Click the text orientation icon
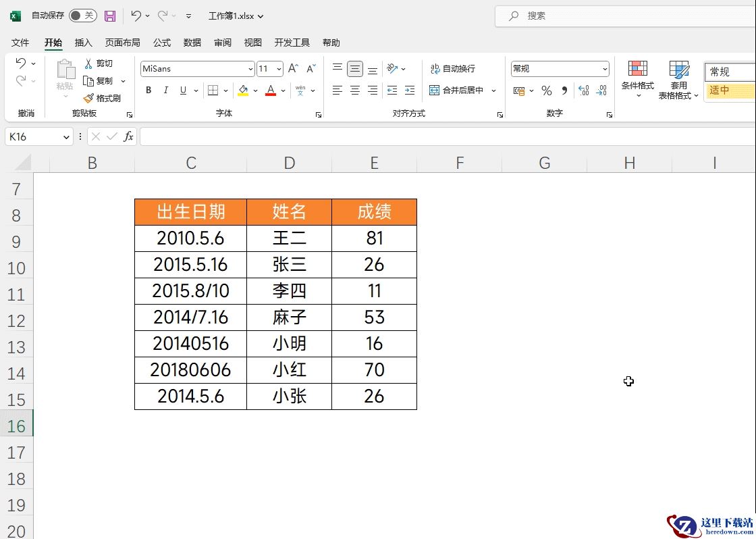 pyautogui.click(x=392, y=68)
